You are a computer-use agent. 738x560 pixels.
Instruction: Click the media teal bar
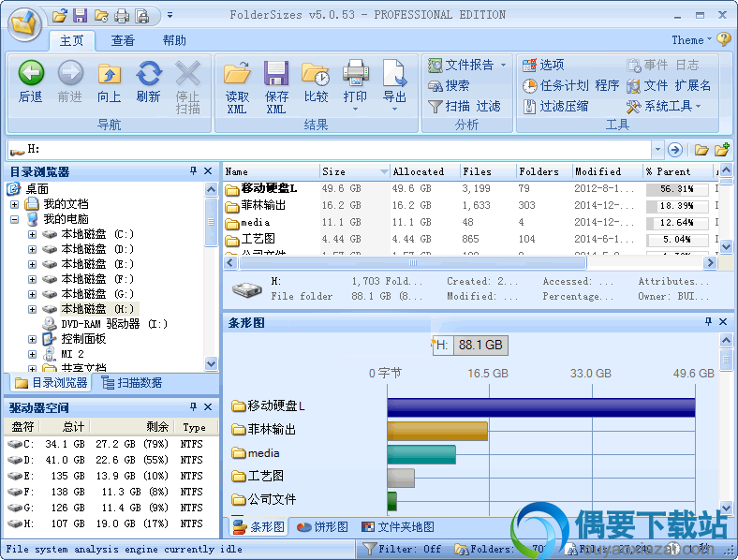(x=421, y=454)
